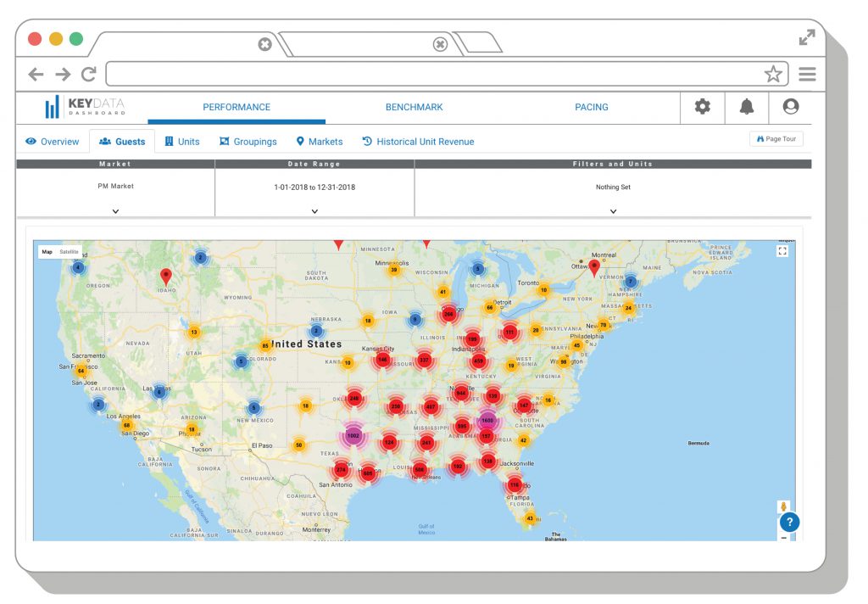Viewport: 868px width, 604px height.
Task: Expand the Date Range dropdown chevron
Action: [x=314, y=211]
